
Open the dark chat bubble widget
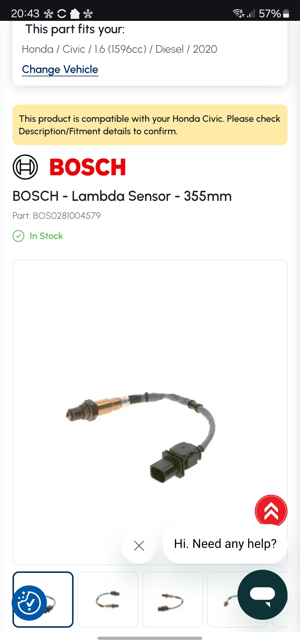click(262, 595)
